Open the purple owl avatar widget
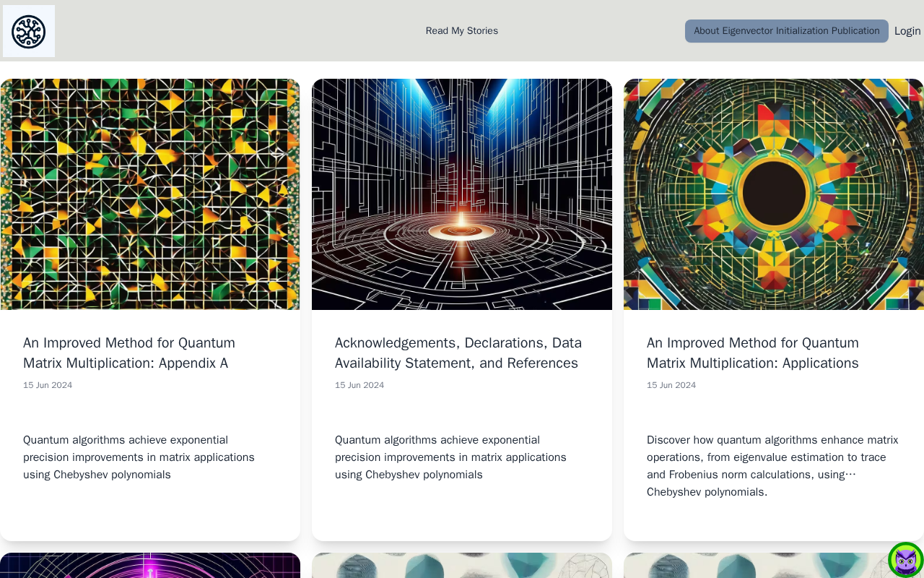The width and height of the screenshot is (924, 578). pyautogui.click(x=906, y=560)
